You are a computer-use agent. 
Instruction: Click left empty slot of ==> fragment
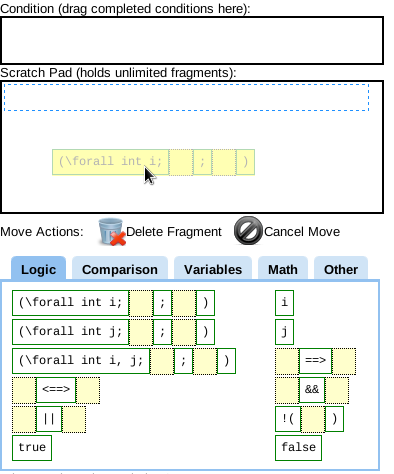(x=287, y=361)
